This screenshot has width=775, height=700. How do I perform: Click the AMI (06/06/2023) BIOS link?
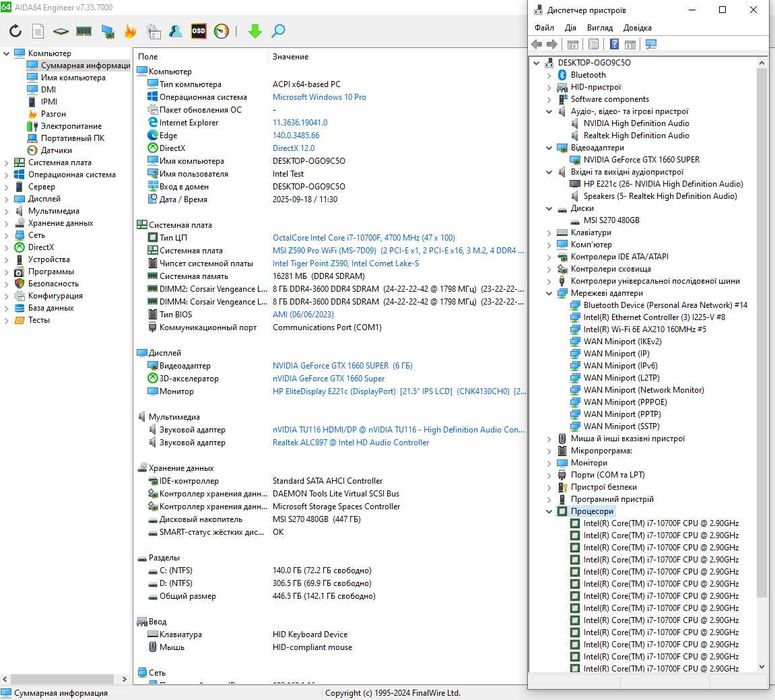click(303, 315)
